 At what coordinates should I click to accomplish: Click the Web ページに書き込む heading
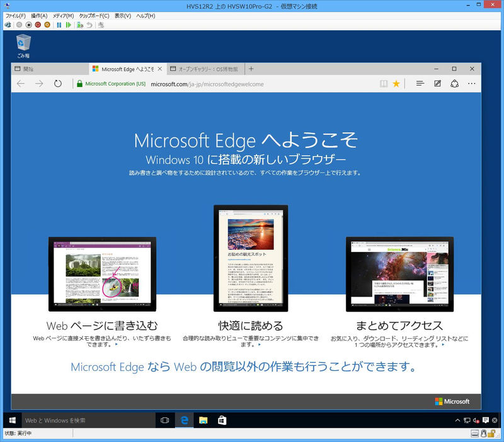click(102, 326)
